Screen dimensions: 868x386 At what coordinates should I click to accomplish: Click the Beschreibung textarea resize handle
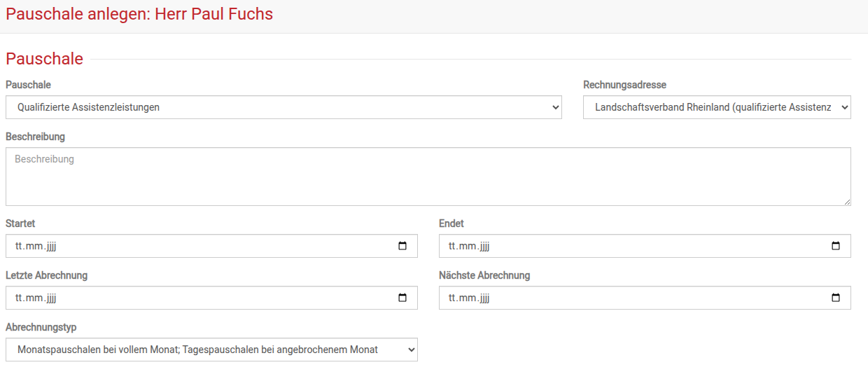tap(847, 202)
